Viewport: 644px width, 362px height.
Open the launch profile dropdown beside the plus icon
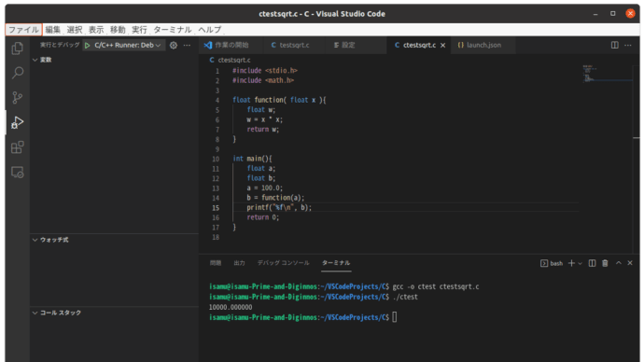point(580,263)
